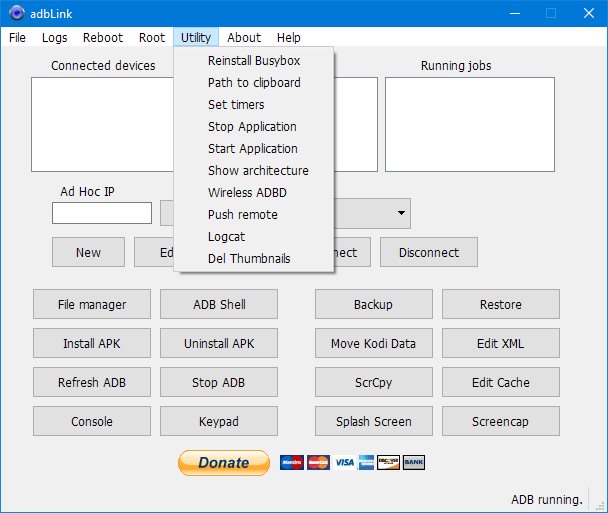Open the Keypad

pos(219,421)
